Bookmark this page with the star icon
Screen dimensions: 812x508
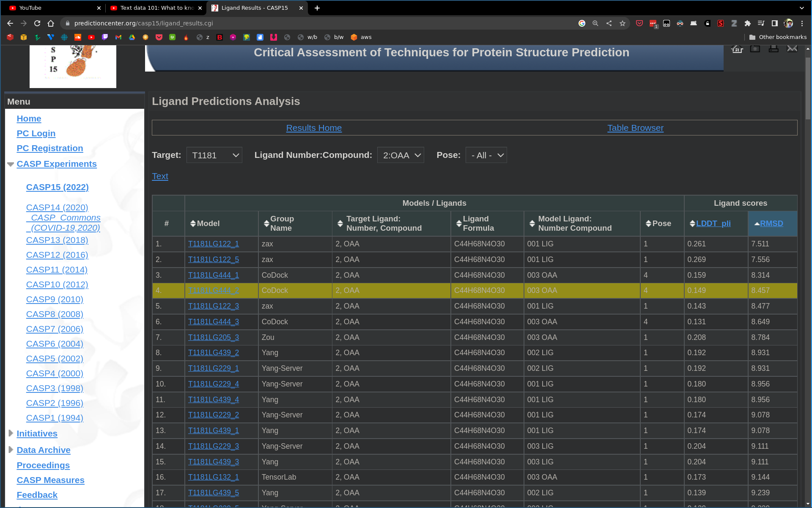[623, 23]
